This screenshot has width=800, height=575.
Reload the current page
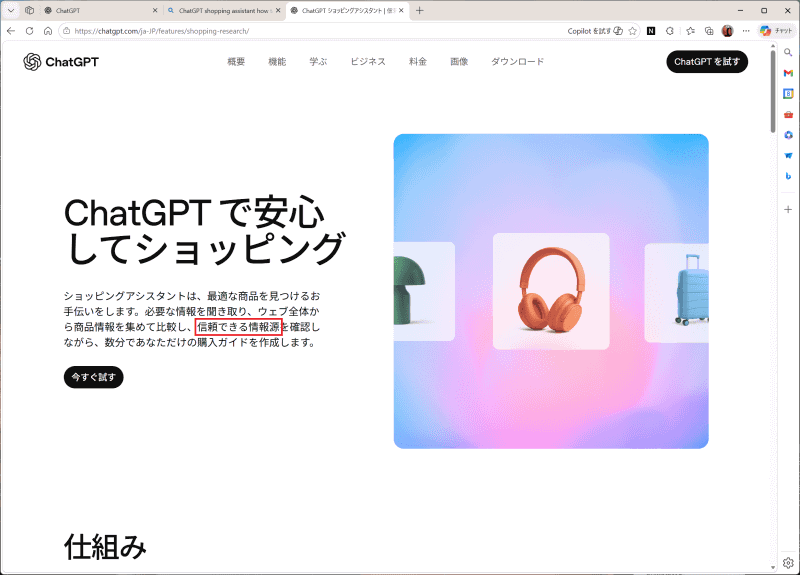(30, 31)
